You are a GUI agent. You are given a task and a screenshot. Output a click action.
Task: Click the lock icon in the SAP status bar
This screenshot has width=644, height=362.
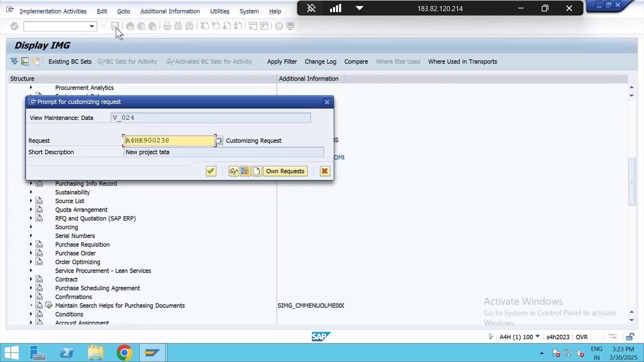(630, 337)
